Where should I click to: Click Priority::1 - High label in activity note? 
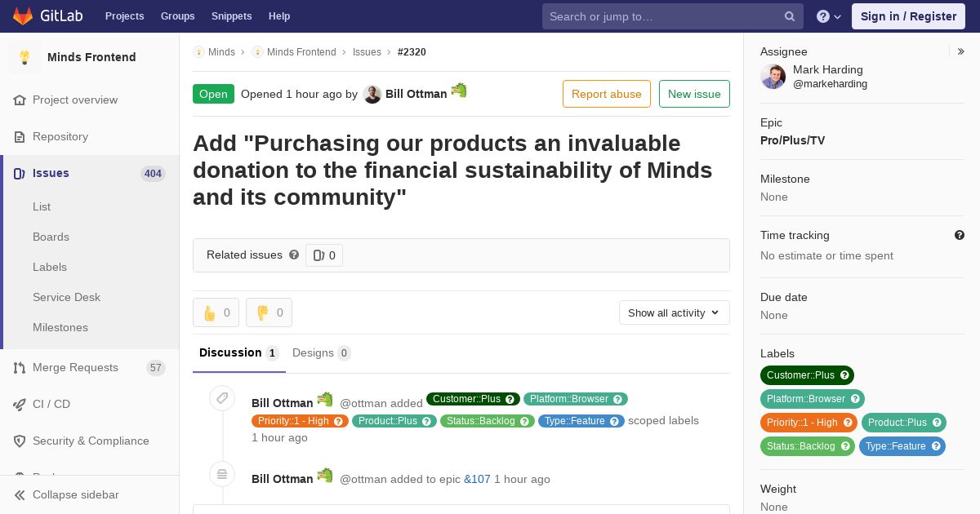[x=300, y=421]
